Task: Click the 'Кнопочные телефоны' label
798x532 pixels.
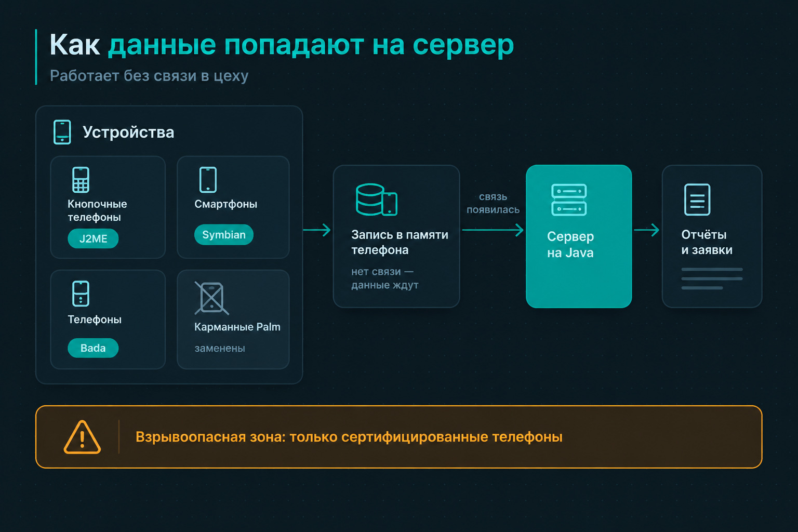Action: (x=97, y=210)
